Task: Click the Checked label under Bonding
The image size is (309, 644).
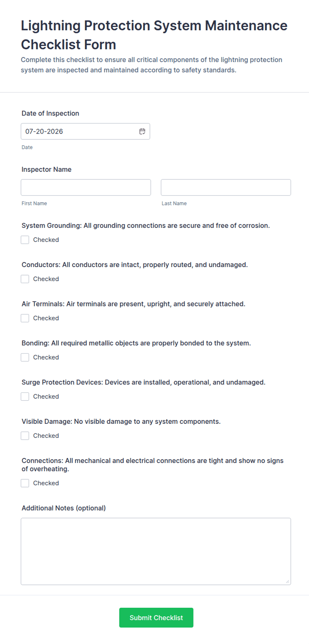Action: click(x=46, y=358)
